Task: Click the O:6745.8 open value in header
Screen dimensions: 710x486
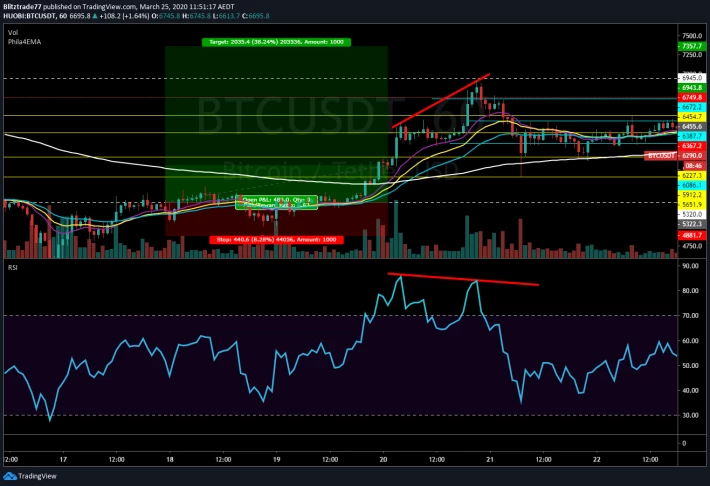Action: point(166,16)
